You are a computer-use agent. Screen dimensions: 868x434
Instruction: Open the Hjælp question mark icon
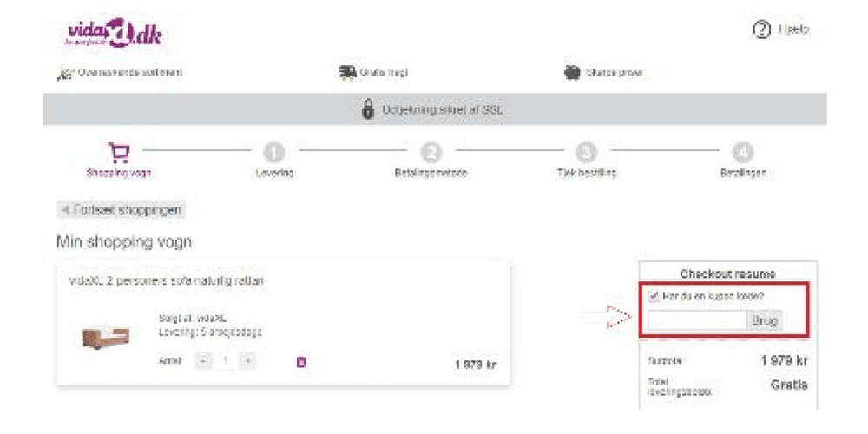pyautogui.click(x=760, y=30)
